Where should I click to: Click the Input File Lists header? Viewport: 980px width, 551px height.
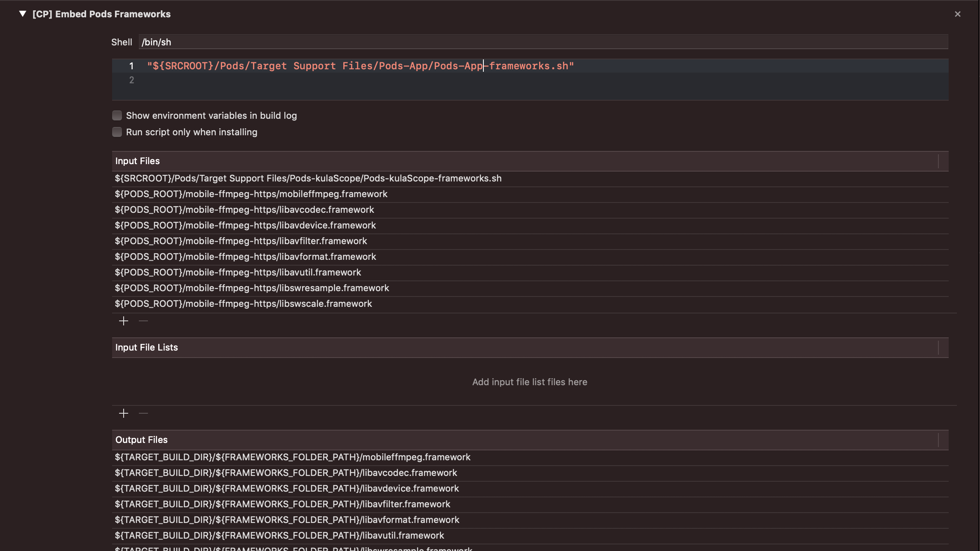(x=147, y=347)
